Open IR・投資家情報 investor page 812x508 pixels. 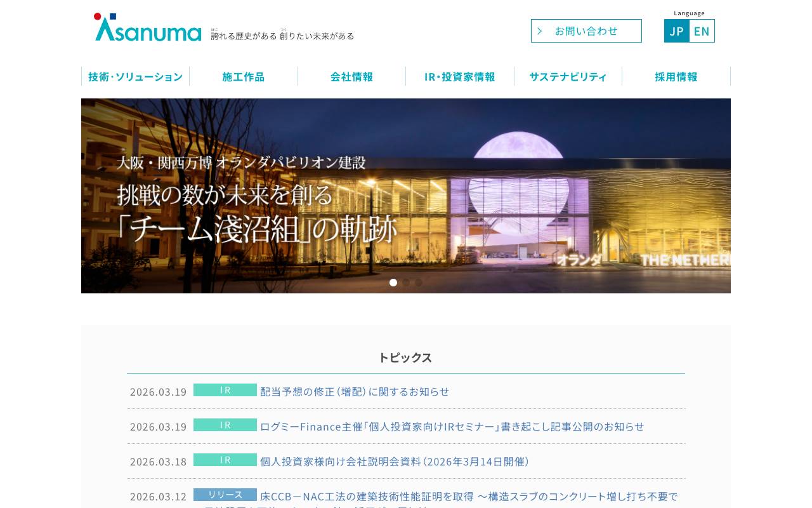460,76
